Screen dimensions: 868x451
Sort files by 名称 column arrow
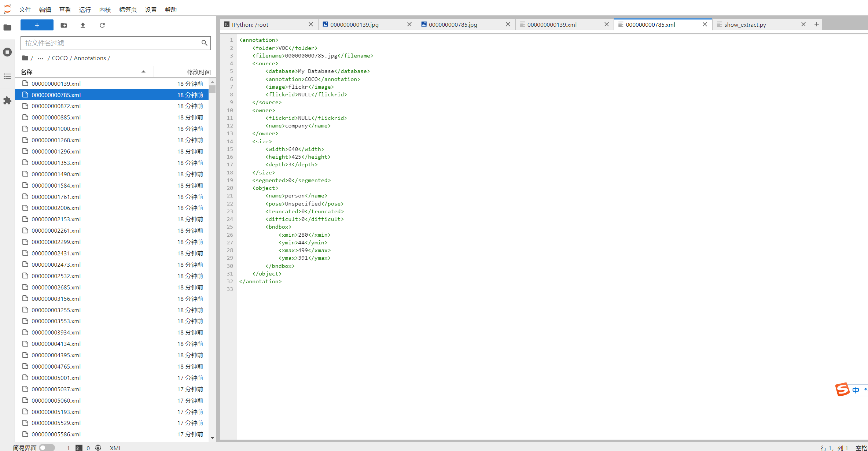click(143, 72)
